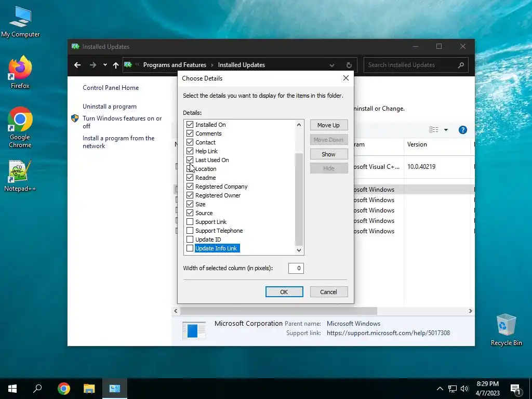Open support link for KB5017308
The width and height of the screenshot is (532, 399).
click(x=388, y=333)
